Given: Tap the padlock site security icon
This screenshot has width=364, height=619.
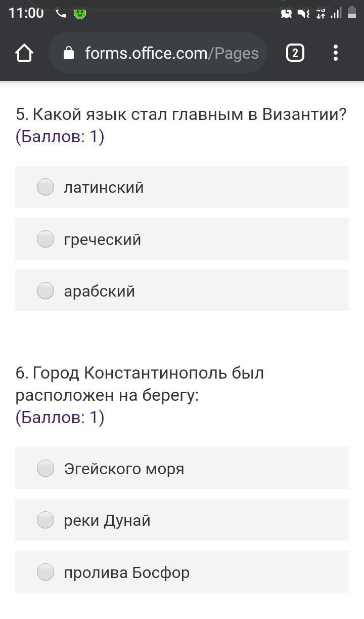Looking at the screenshot, I should (69, 53).
